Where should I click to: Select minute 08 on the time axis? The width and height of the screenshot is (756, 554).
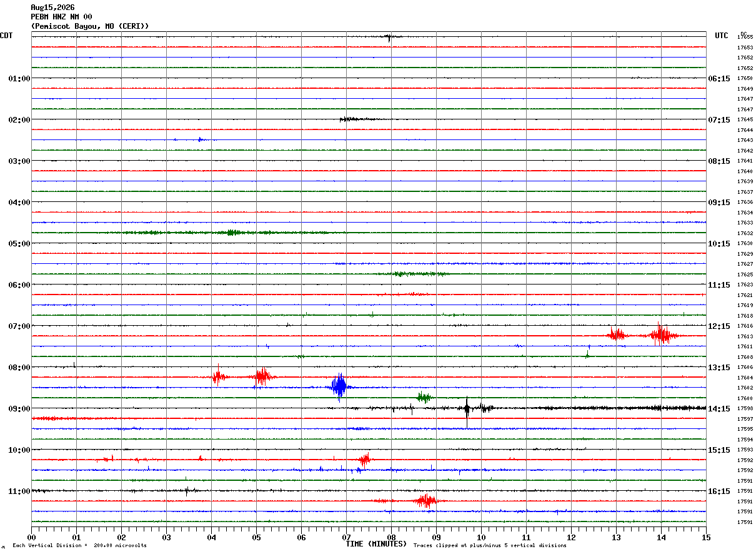pyautogui.click(x=391, y=537)
